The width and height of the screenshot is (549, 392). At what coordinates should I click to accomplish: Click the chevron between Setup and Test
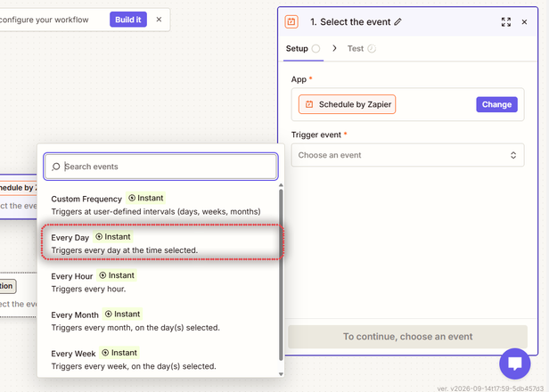(x=334, y=48)
